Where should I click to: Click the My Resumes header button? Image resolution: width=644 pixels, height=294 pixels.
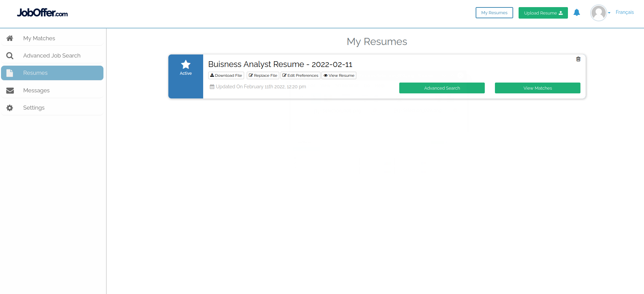pyautogui.click(x=494, y=13)
